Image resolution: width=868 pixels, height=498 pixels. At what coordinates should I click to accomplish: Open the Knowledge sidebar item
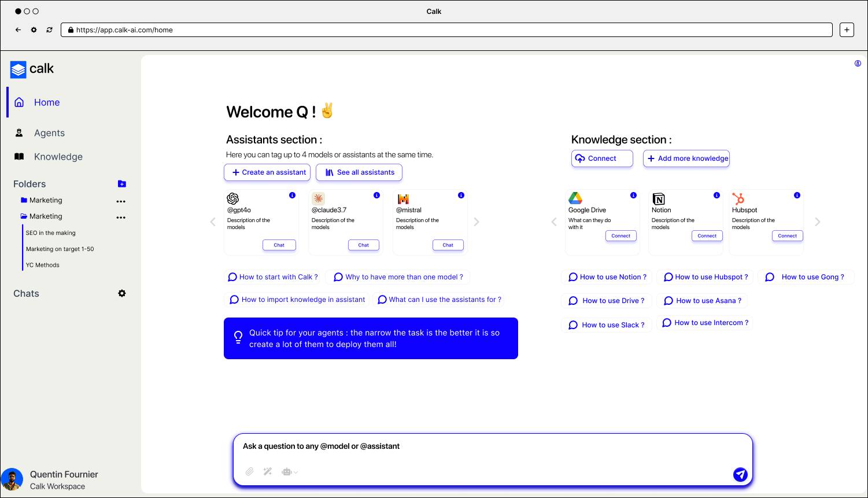point(48,157)
